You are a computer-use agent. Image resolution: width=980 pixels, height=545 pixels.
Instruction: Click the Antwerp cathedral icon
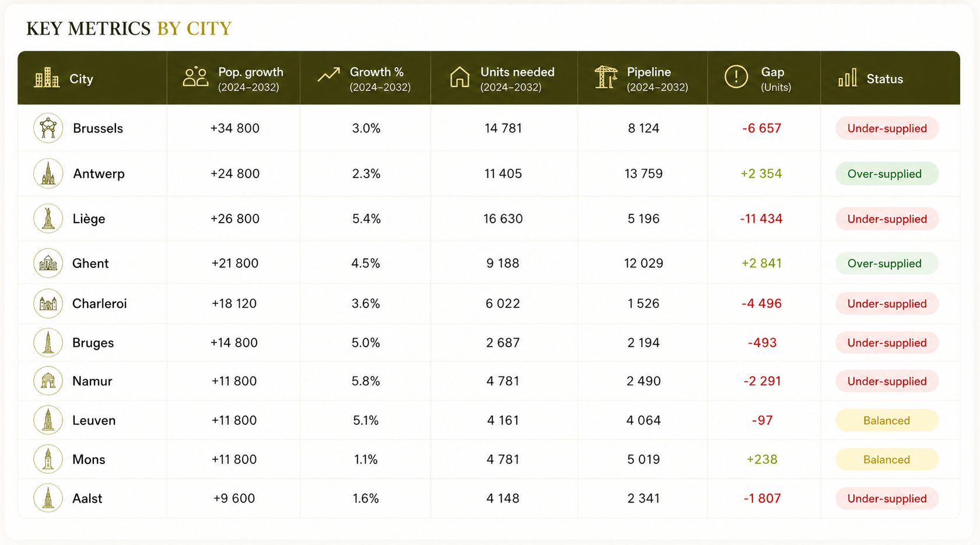point(48,174)
